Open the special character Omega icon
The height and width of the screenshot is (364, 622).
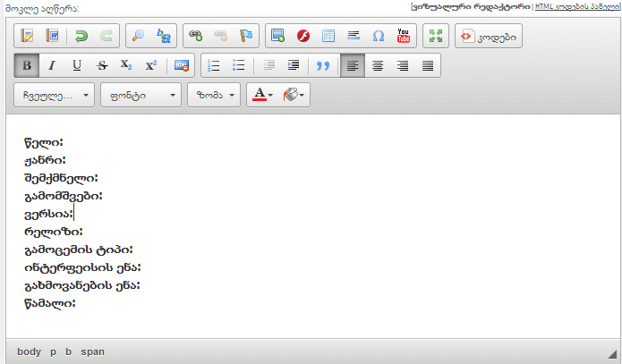coord(378,36)
